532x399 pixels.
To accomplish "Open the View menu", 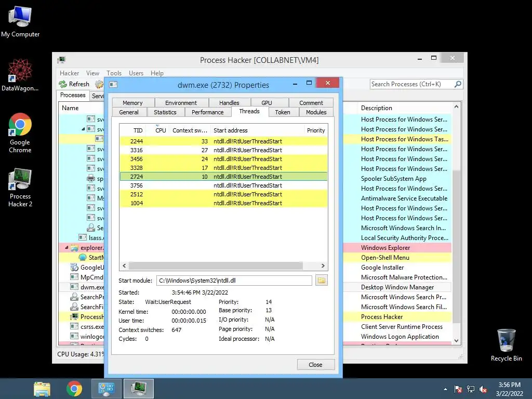I will pyautogui.click(x=92, y=73).
